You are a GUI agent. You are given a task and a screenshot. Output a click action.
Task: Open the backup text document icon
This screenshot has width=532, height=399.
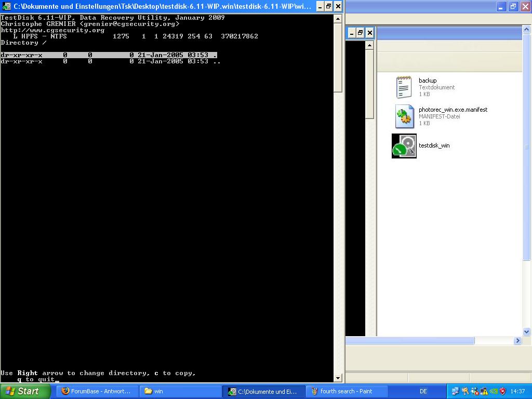[x=404, y=87]
